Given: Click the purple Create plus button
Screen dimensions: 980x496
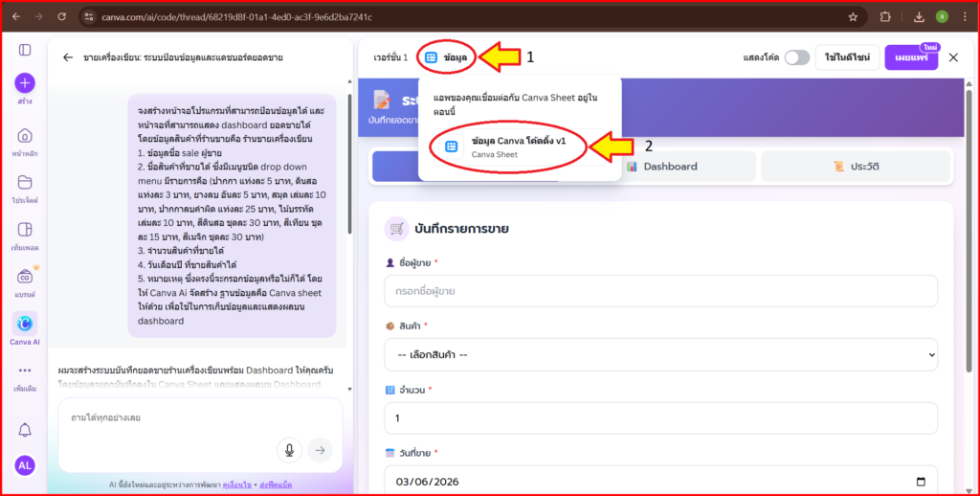Looking at the screenshot, I should click(x=25, y=83).
